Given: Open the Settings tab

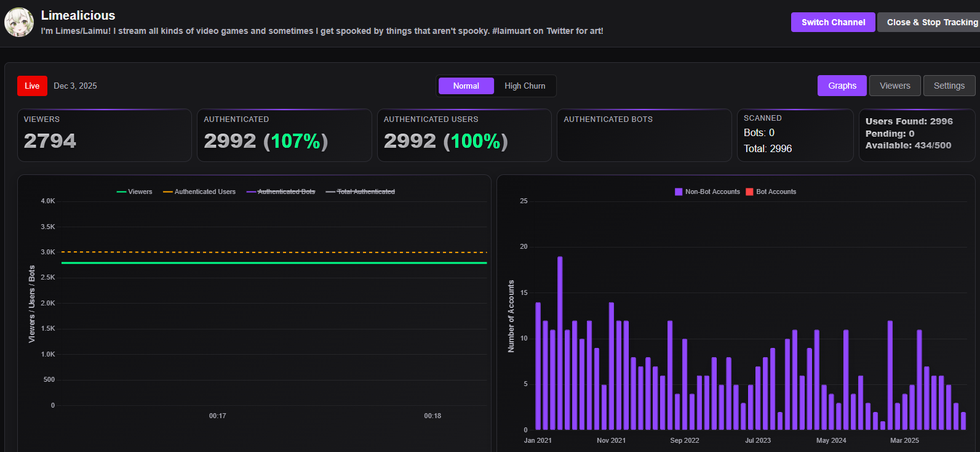Looking at the screenshot, I should point(949,86).
